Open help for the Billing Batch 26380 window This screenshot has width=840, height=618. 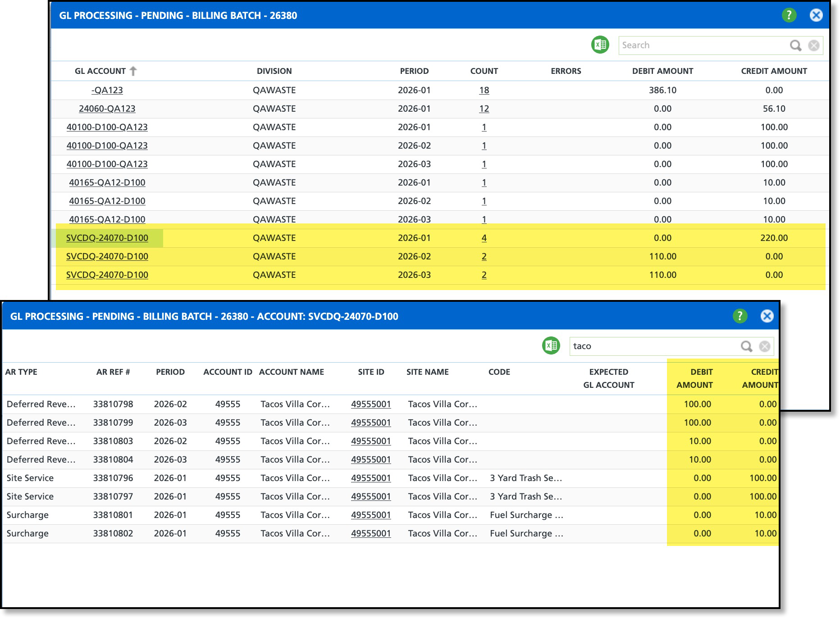pyautogui.click(x=789, y=15)
